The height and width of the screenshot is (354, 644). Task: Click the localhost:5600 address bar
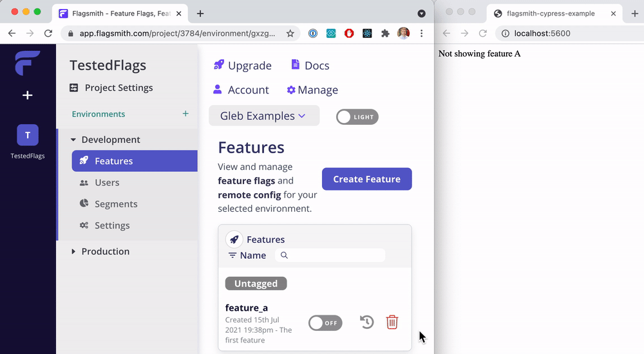coord(571,33)
